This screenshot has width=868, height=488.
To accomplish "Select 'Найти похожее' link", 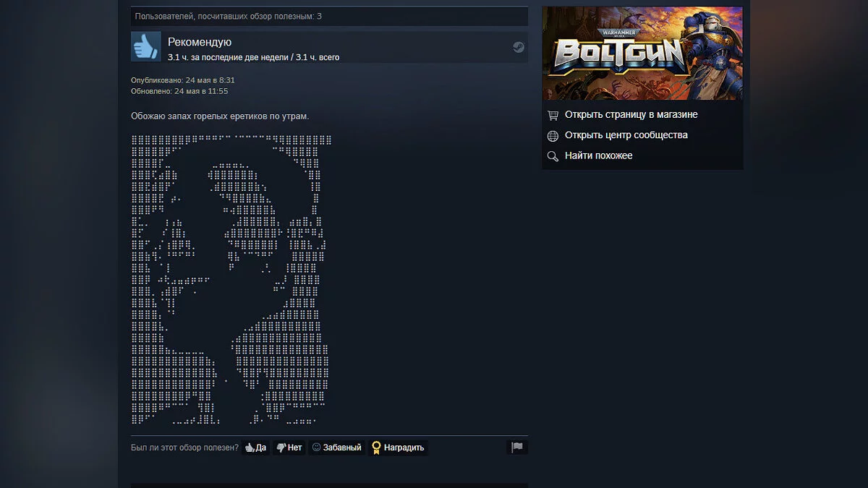I will 598,155.
